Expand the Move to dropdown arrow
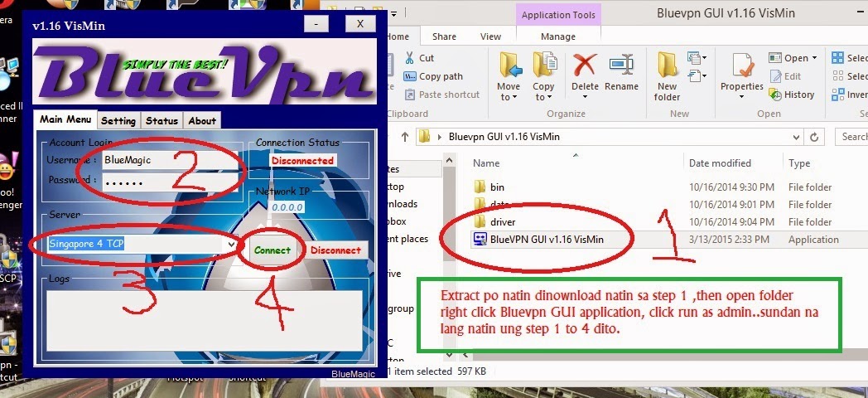 pos(514,98)
